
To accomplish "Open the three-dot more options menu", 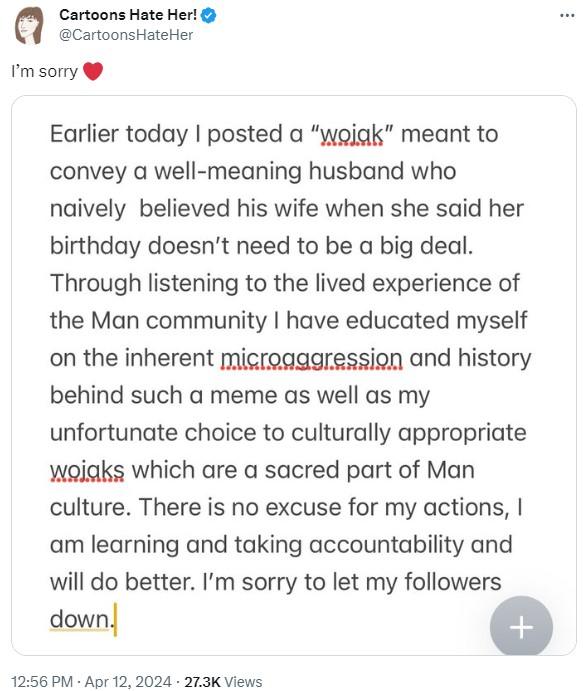I will pos(567,15).
